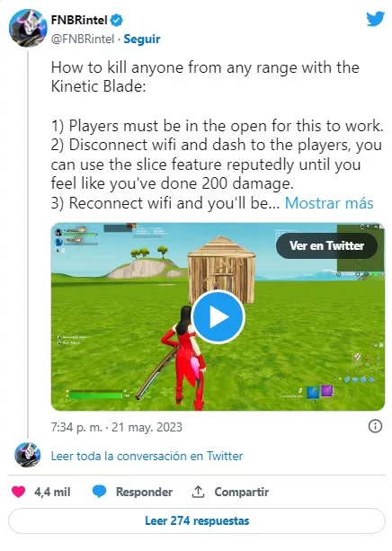This screenshot has width=392, height=551.
Task: Like the tweet with the heart icon
Action: coord(18,492)
